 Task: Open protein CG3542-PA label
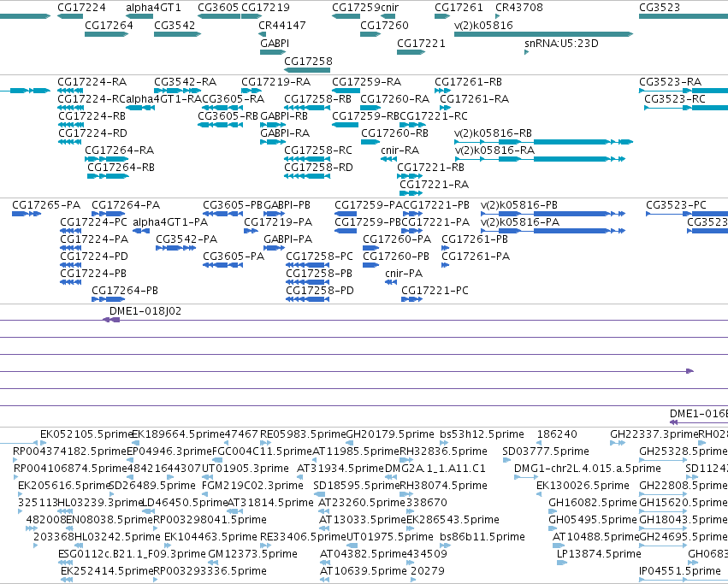(x=186, y=239)
